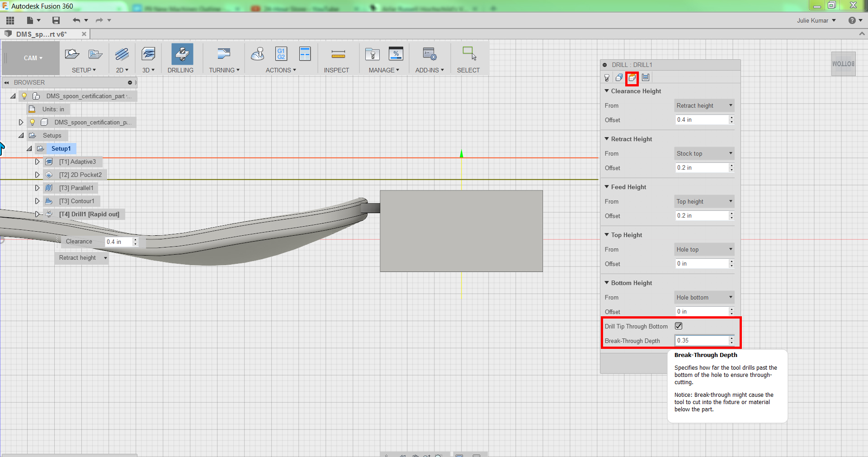Expand the [T2] 2D Pocket2 operation
This screenshot has width=868, height=457.
(x=38, y=175)
